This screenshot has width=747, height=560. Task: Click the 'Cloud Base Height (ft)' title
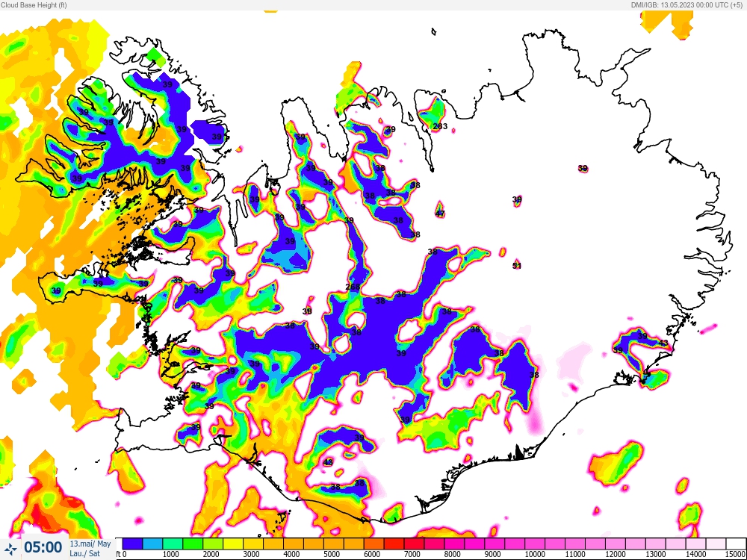(34, 4)
